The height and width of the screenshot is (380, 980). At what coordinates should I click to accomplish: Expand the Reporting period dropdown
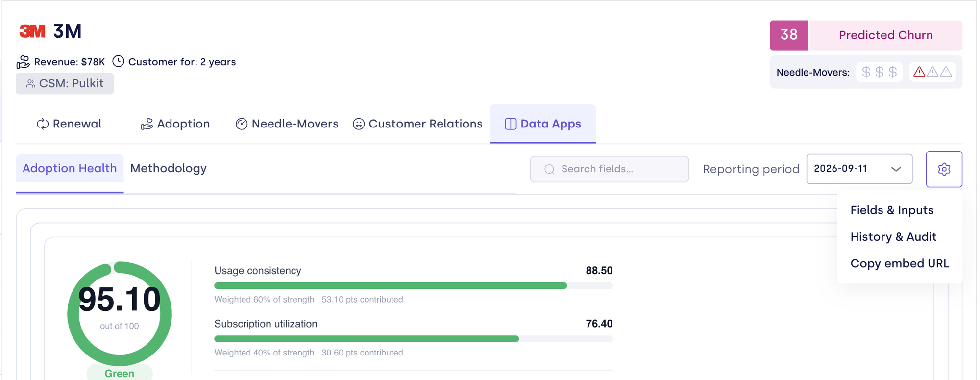pyautogui.click(x=859, y=169)
